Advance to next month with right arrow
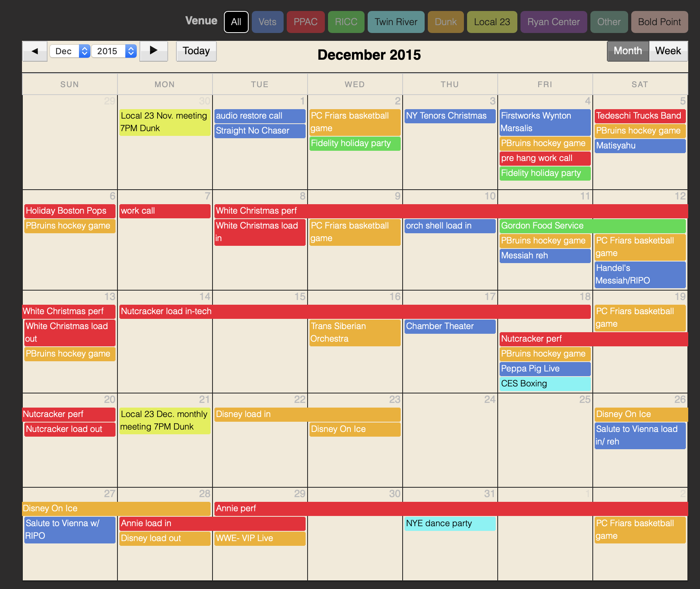The width and height of the screenshot is (700, 589). [x=154, y=51]
